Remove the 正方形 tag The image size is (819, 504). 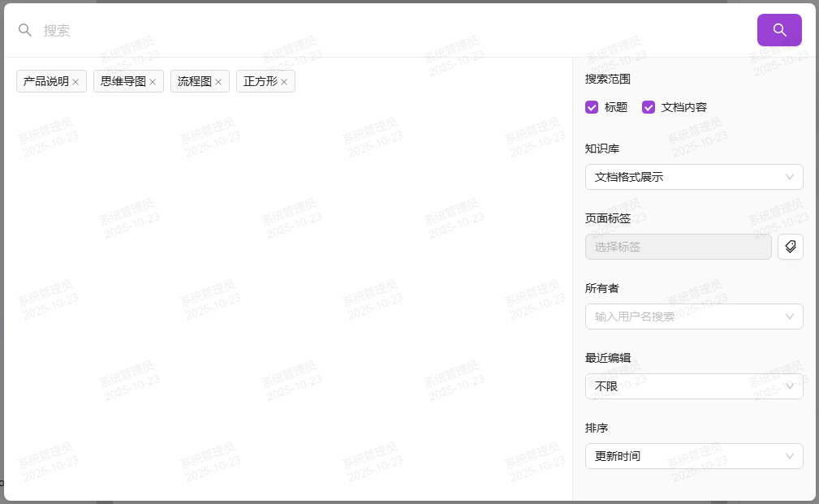tap(284, 82)
